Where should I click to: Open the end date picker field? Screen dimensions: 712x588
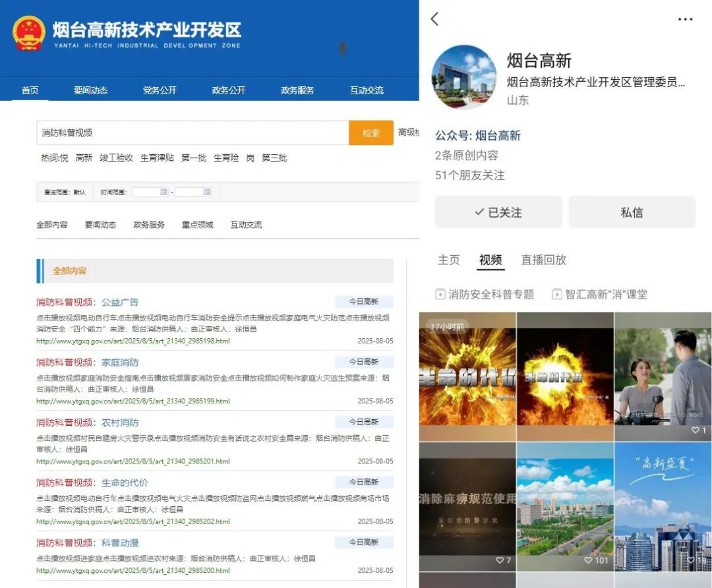189,192
